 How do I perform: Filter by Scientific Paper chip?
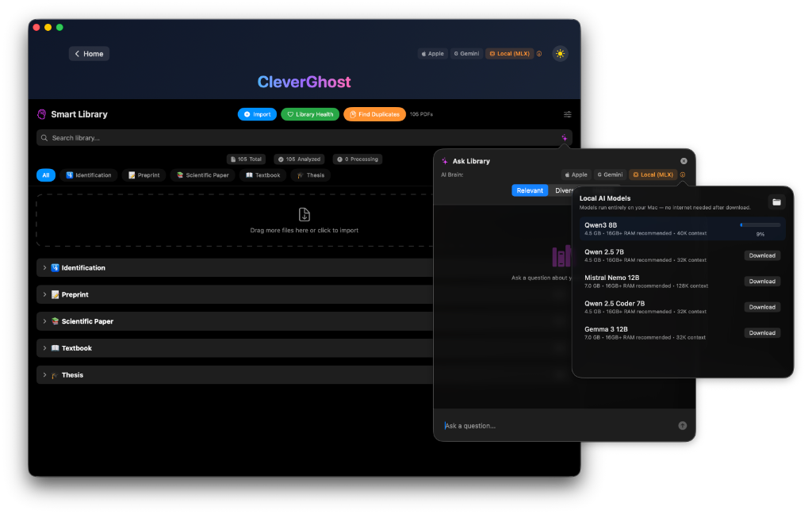click(x=202, y=175)
